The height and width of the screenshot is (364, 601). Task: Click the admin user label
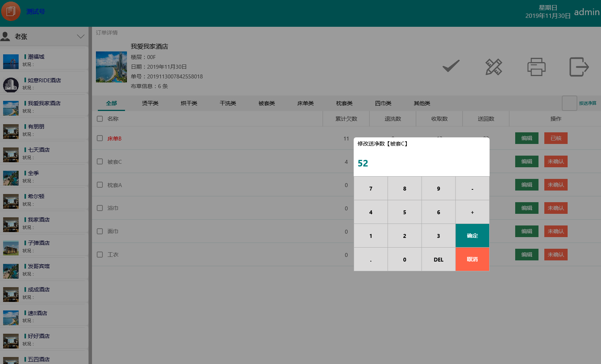pos(587,12)
